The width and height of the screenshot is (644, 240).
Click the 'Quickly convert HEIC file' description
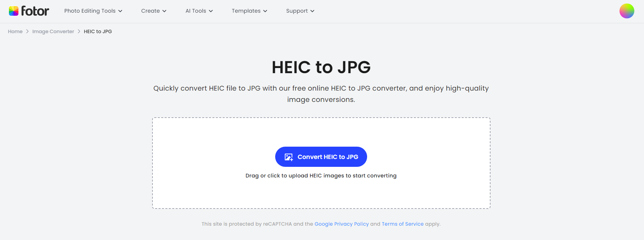[x=321, y=94]
